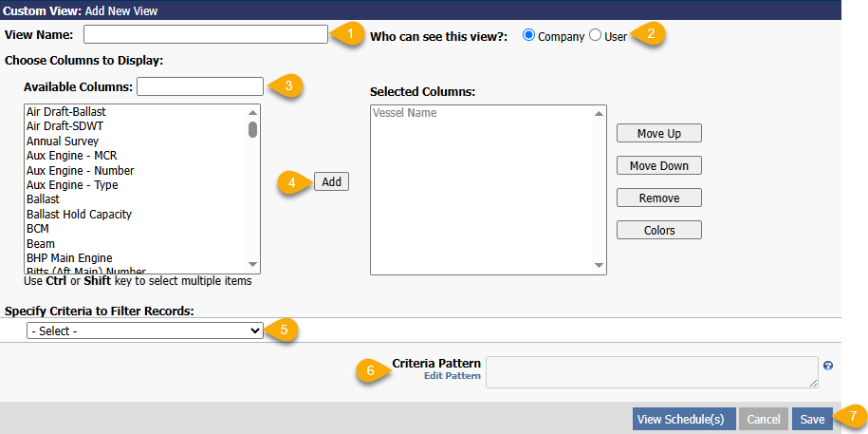This screenshot has width=868, height=434.
Task: Focus the Available Columns search box
Action: (199, 86)
